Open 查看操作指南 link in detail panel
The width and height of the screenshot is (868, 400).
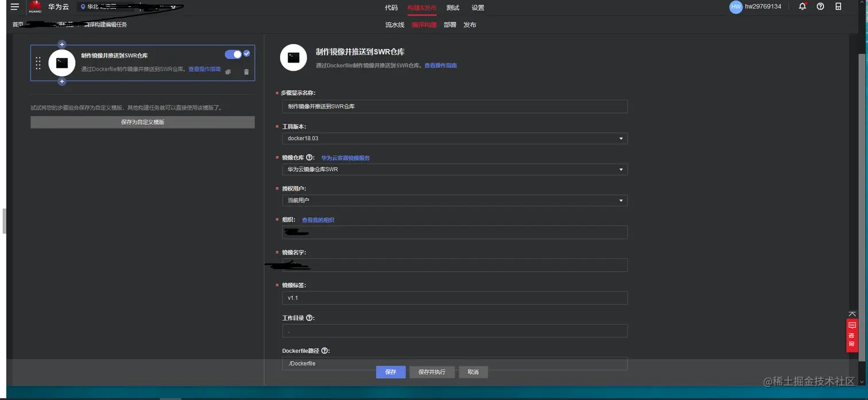(441, 66)
